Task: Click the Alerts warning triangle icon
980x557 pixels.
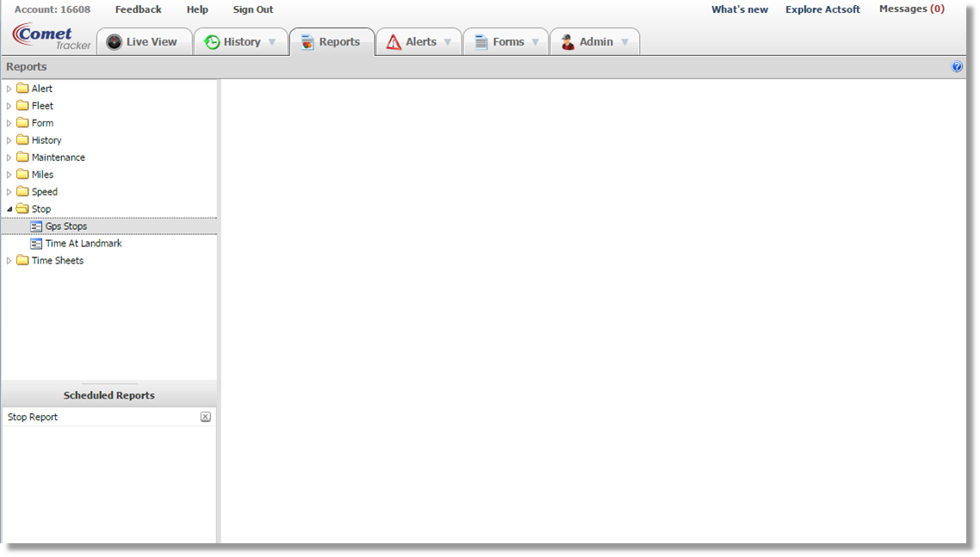Action: pyautogui.click(x=394, y=42)
